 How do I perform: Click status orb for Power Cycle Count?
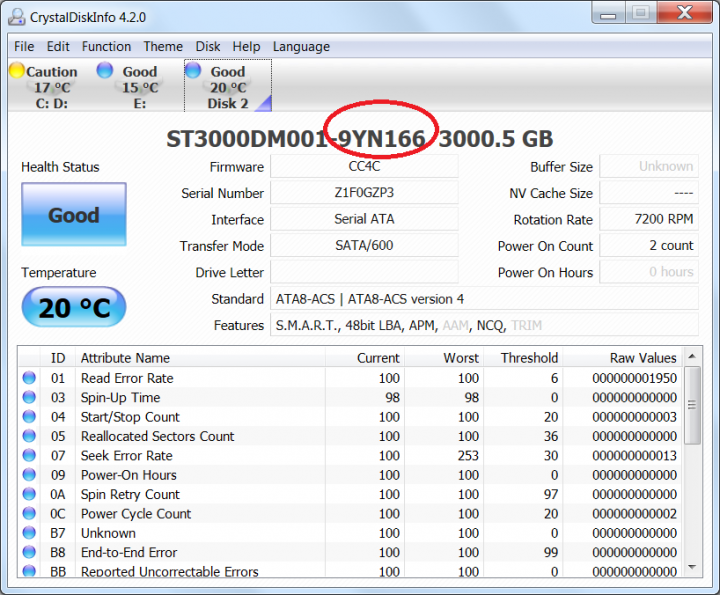point(29,513)
